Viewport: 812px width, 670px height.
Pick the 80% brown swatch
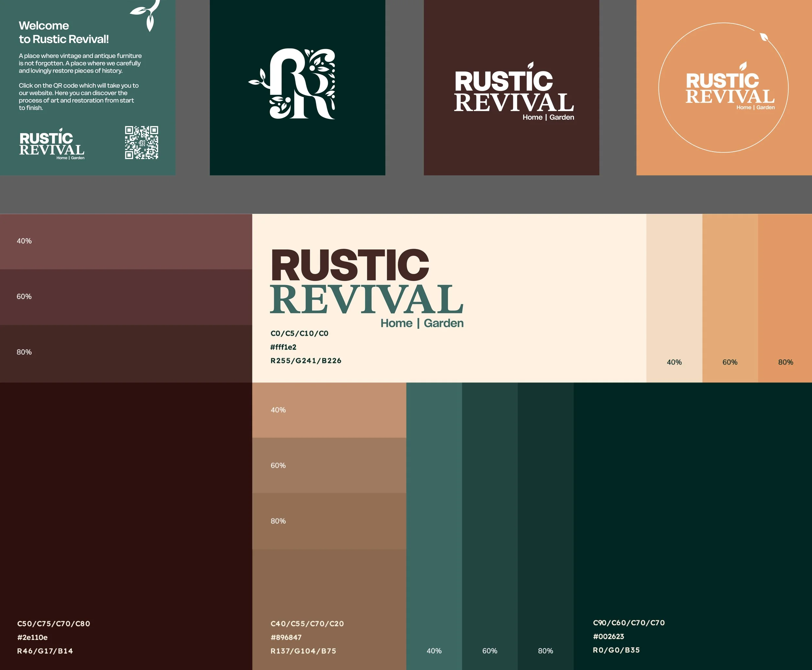tap(329, 521)
